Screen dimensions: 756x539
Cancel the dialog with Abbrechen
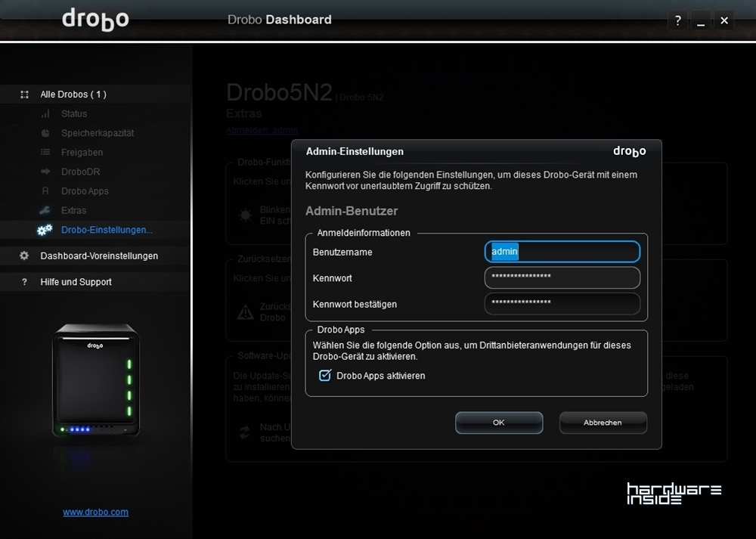(x=603, y=423)
